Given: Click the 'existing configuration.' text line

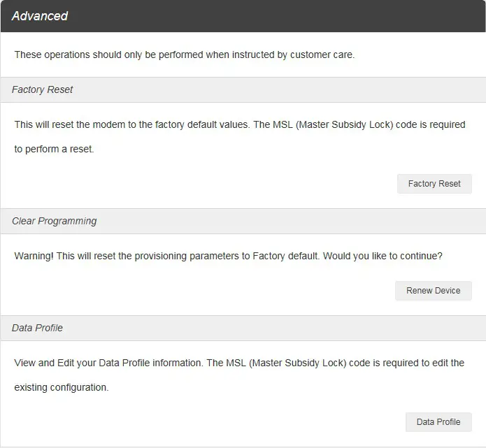Looking at the screenshot, I should click(62, 387).
